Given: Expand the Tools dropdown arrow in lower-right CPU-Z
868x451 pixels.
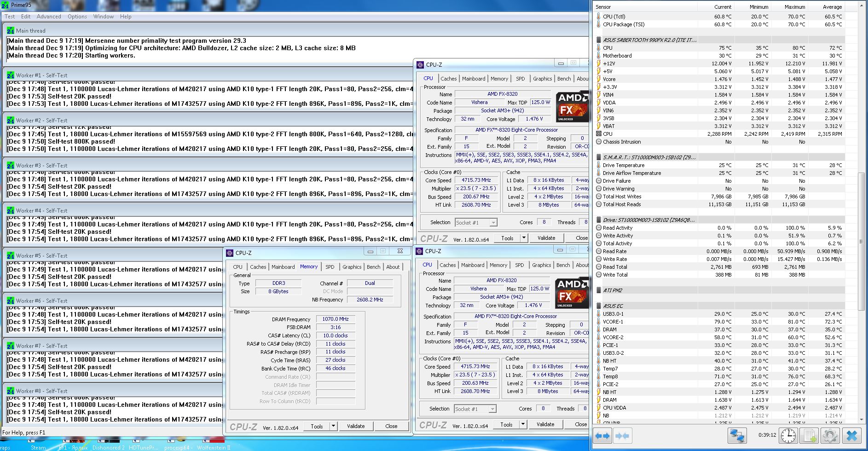Looking at the screenshot, I should coord(523,424).
